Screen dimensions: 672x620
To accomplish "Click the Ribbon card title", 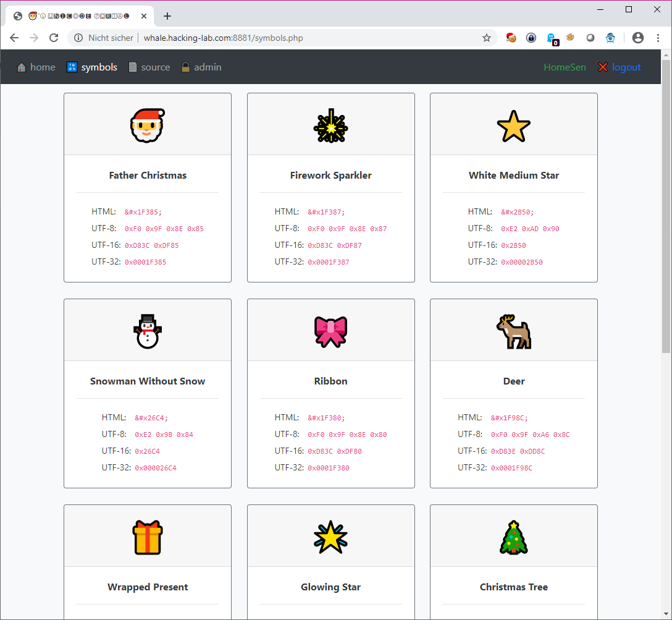I will click(x=330, y=381).
